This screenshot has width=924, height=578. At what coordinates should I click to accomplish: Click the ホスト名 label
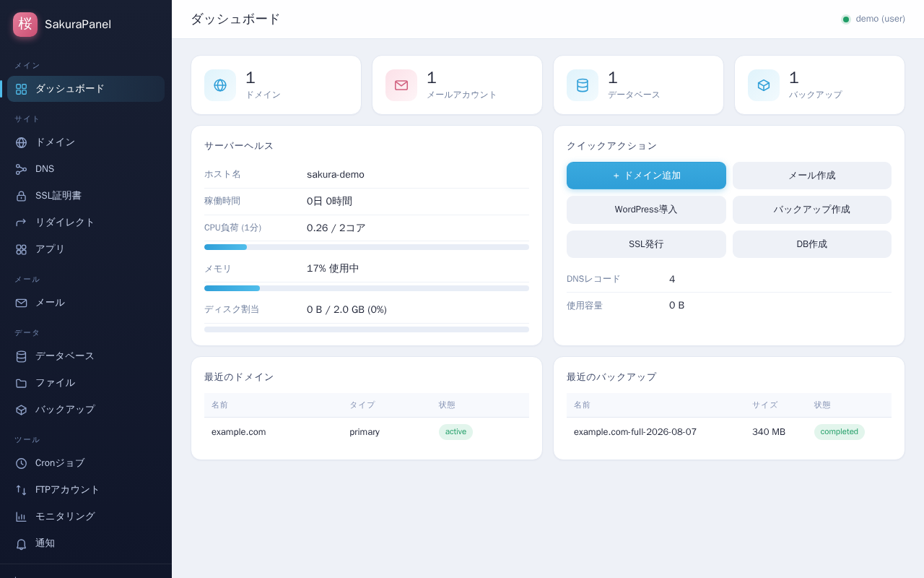pyautogui.click(x=222, y=175)
